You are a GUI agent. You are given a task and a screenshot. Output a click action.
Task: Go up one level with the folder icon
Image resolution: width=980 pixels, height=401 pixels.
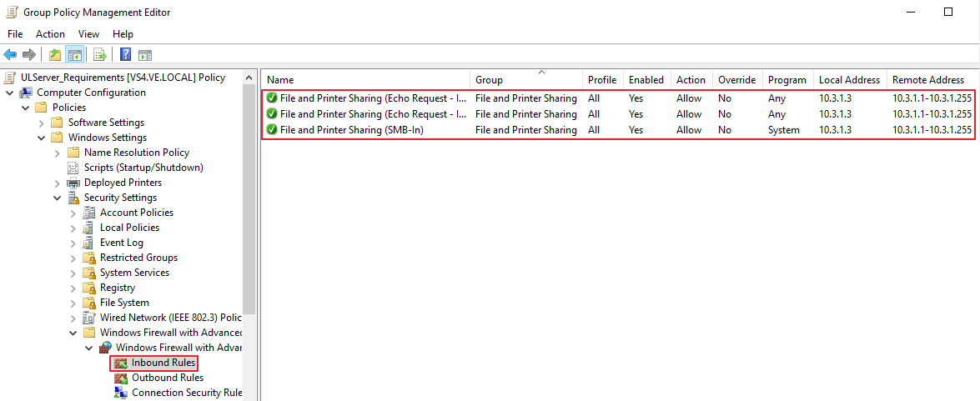pos(55,54)
